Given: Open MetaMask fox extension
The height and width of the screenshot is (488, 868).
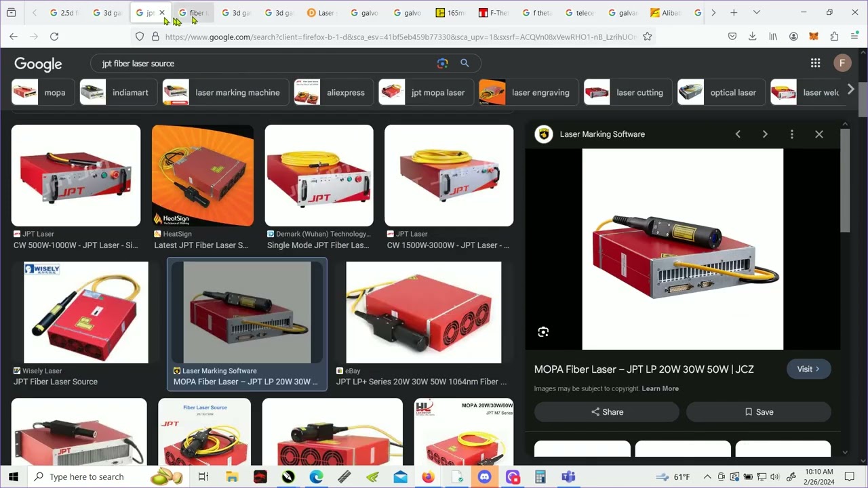Looking at the screenshot, I should click(814, 37).
